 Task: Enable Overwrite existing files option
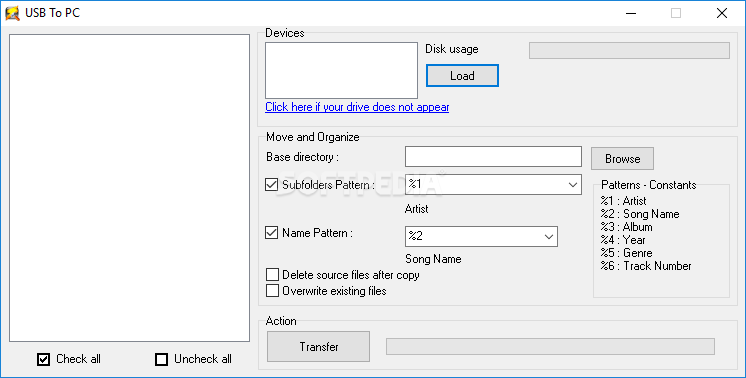click(272, 291)
